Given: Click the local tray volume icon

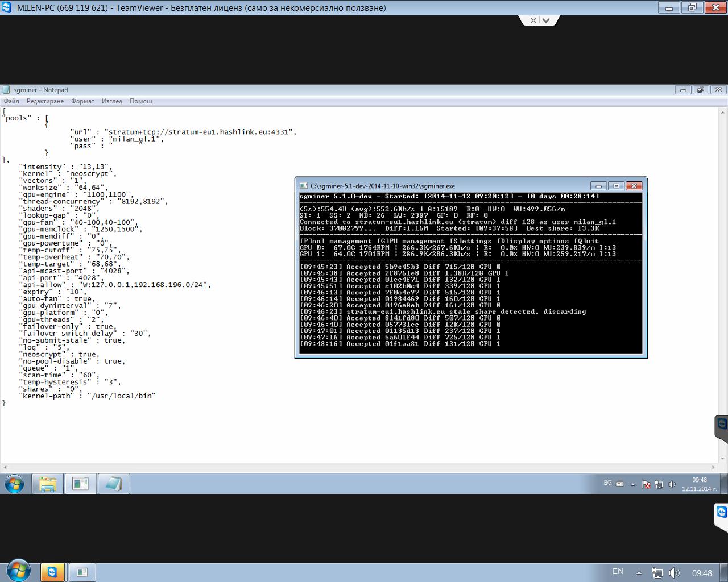Looking at the screenshot, I should pos(675,573).
